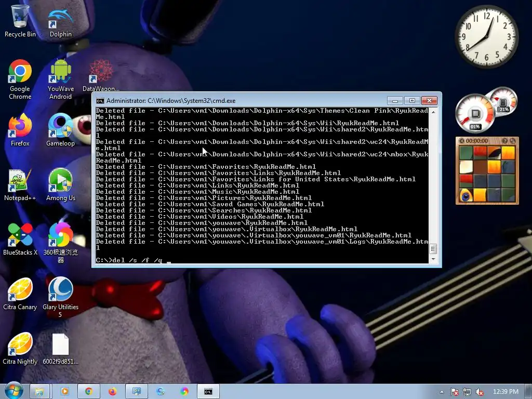Click the 'Pictures\RyukReadMe.html' output line
The image size is (532, 399).
(x=204, y=198)
